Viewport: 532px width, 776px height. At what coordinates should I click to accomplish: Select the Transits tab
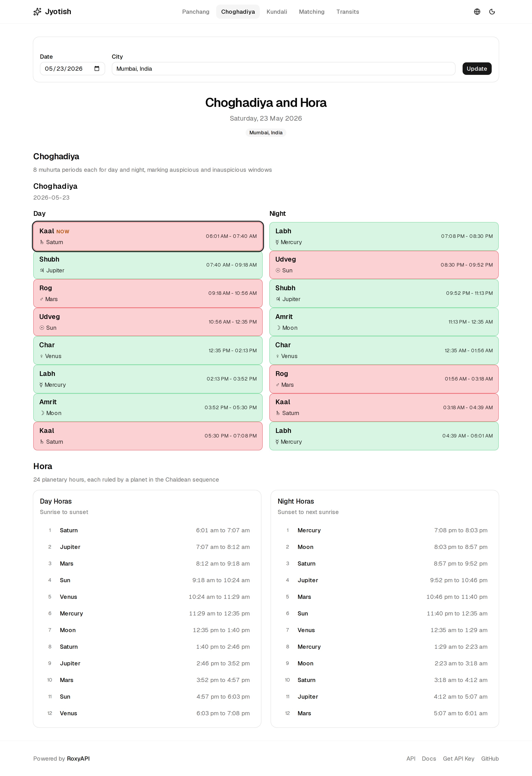(347, 12)
